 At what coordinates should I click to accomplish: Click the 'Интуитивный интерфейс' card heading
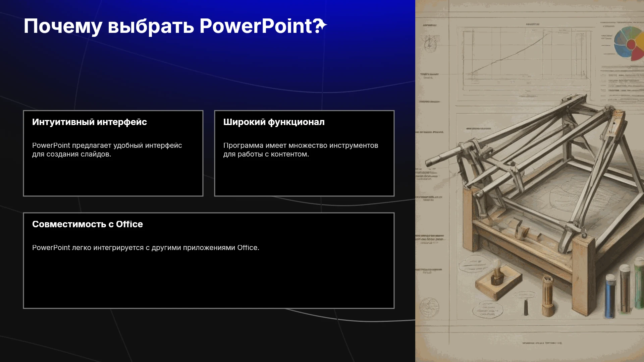click(90, 122)
